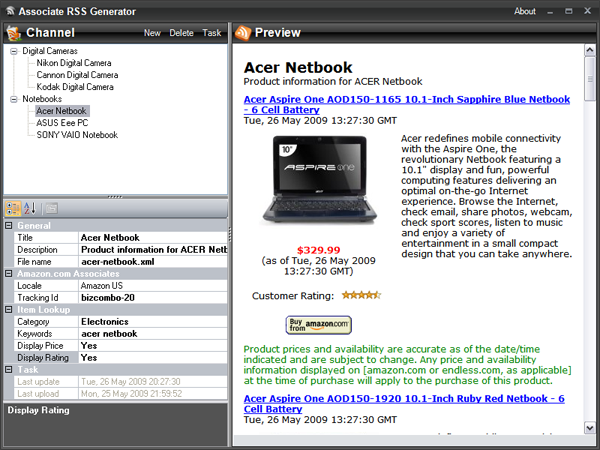Image resolution: width=600 pixels, height=450 pixels.
Task: Open the Buy from amazon.com button
Action: click(319, 325)
